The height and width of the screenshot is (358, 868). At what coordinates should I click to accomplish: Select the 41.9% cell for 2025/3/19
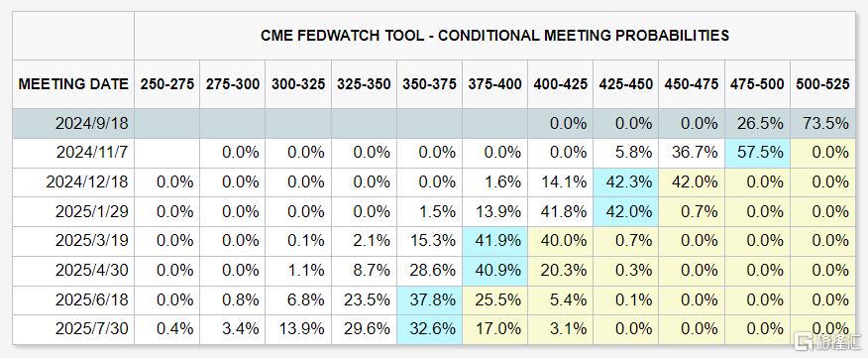[494, 241]
